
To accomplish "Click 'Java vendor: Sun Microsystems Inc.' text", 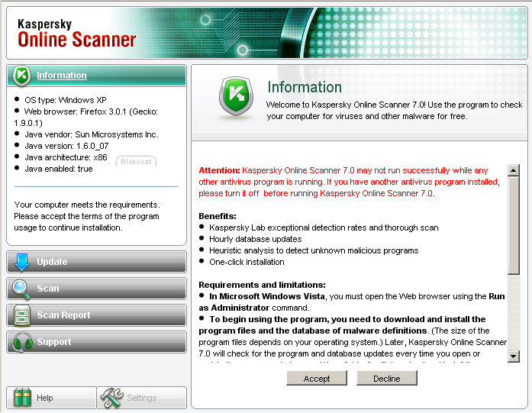I will pyautogui.click(x=92, y=134).
